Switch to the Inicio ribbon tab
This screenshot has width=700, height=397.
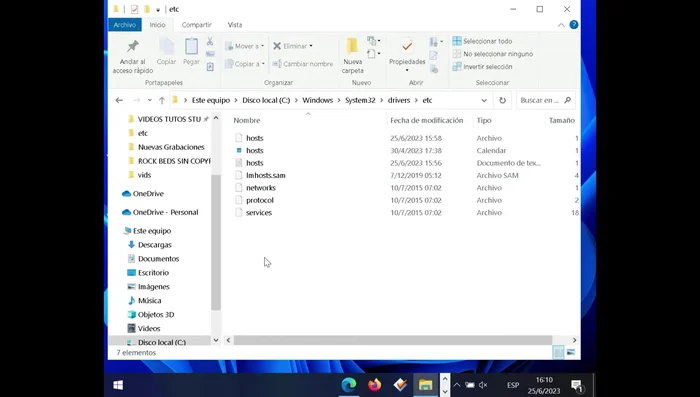(157, 25)
